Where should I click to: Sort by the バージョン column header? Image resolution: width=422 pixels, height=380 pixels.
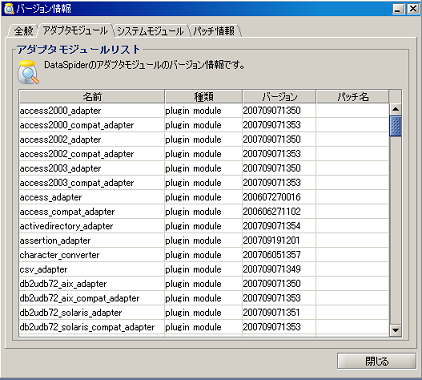point(279,97)
